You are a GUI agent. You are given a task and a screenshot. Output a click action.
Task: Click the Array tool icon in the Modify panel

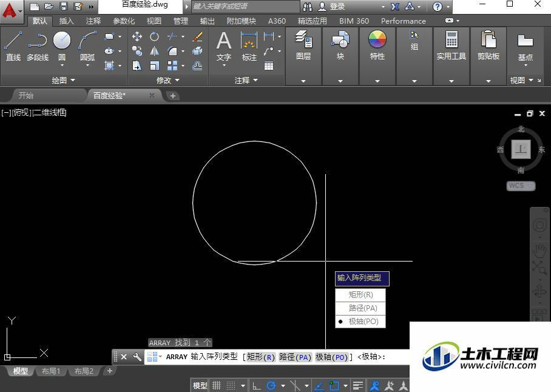(172, 66)
